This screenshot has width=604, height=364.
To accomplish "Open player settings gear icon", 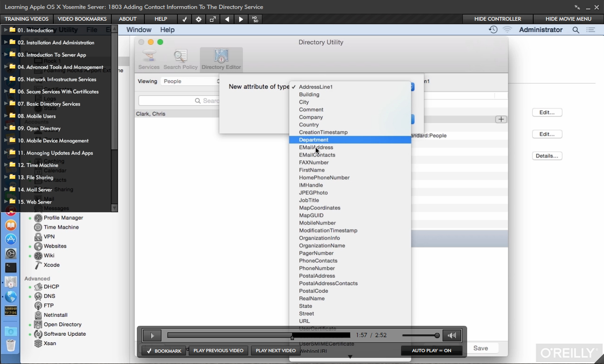I will click(x=199, y=19).
